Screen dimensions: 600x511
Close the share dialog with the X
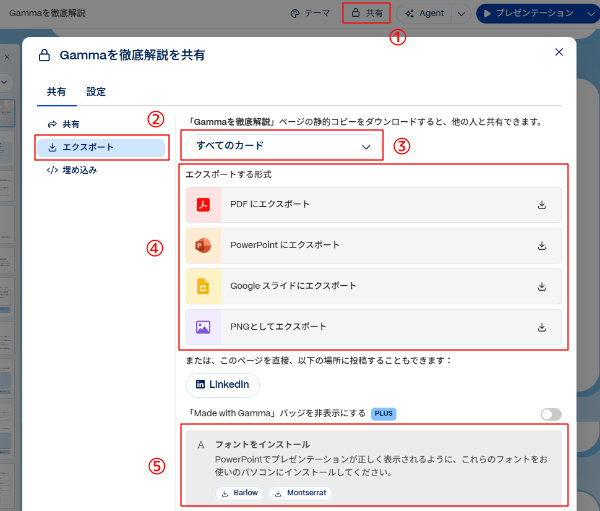[x=559, y=52]
